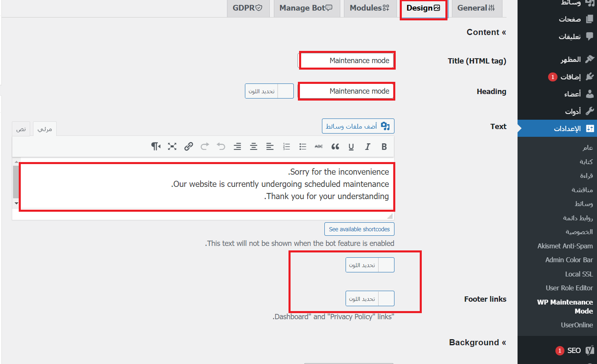Click the Title (HTML tag) input field
This screenshot has width=597, height=364.
[347, 61]
